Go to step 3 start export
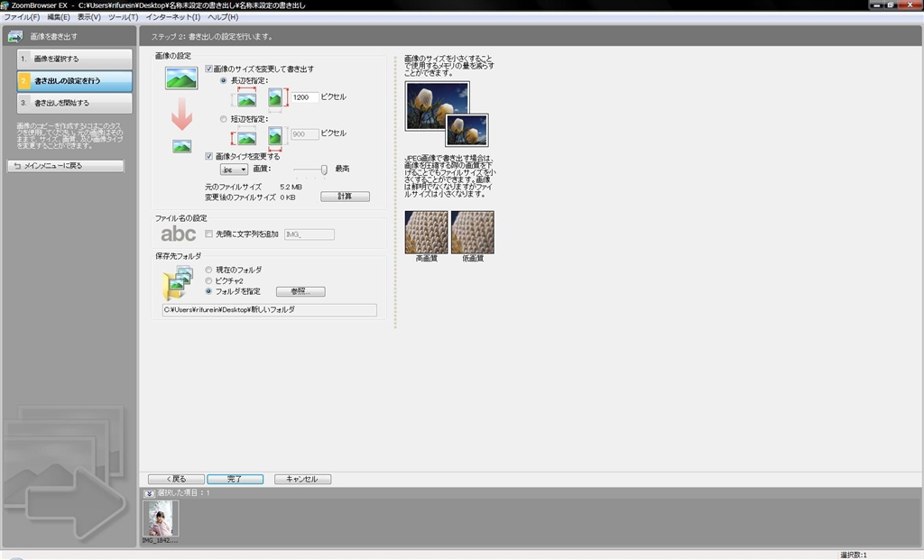Viewport: 924px width, 560px height. [74, 103]
